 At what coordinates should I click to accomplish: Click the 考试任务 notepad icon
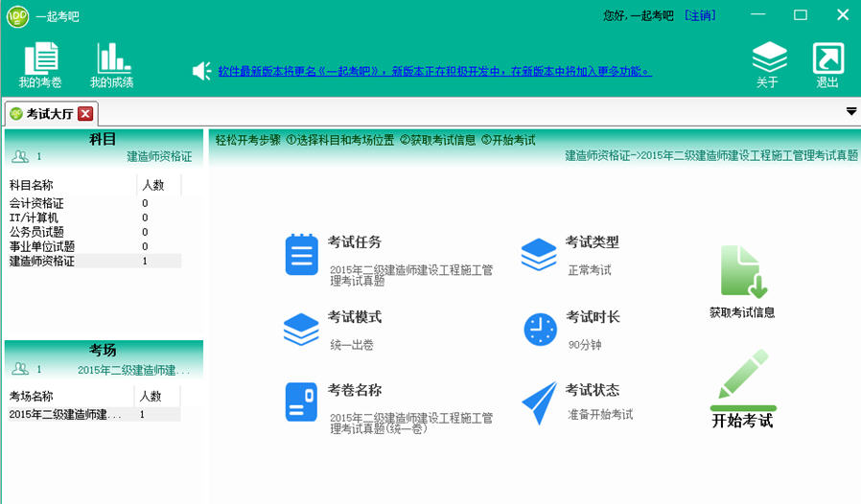[301, 254]
